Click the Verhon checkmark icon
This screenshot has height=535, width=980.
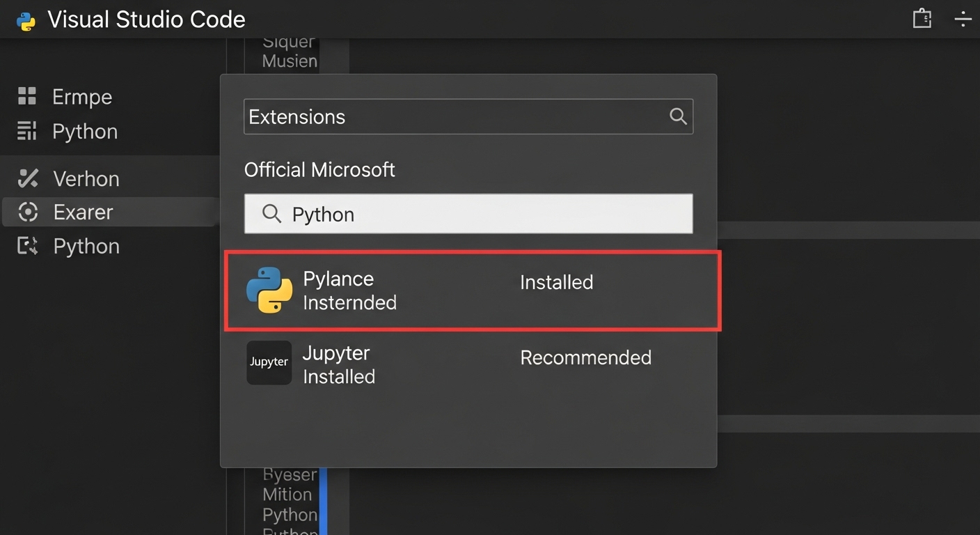pyautogui.click(x=28, y=178)
